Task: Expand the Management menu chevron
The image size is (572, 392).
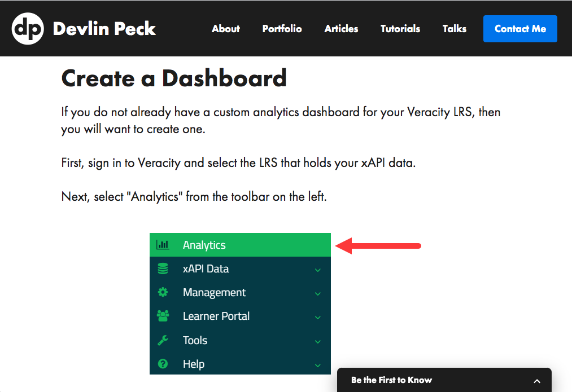Action: click(318, 294)
